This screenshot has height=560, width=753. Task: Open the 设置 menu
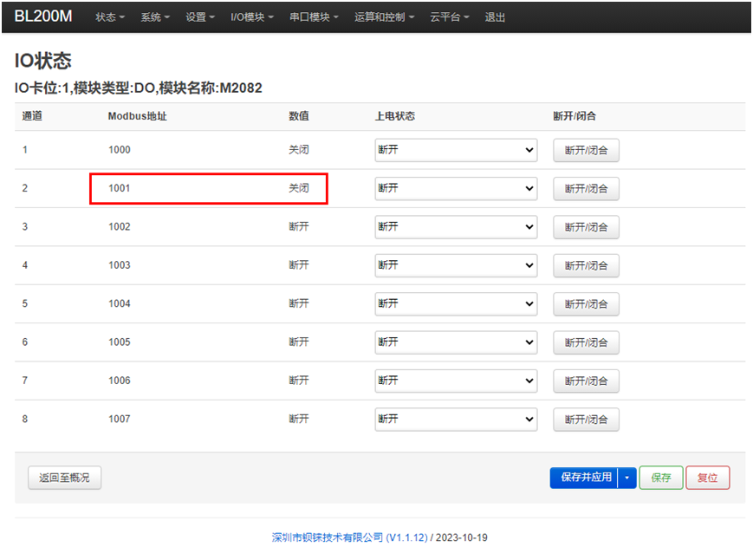(200, 17)
